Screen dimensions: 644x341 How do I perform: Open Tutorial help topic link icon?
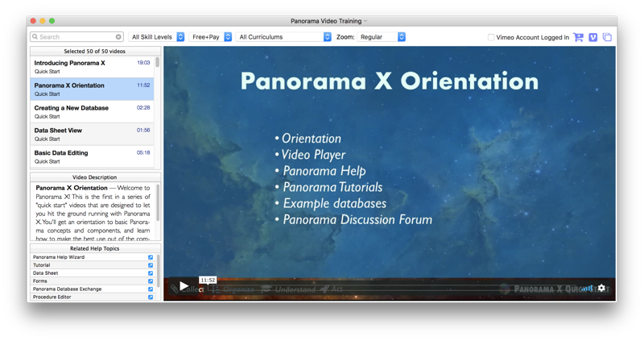point(151,265)
